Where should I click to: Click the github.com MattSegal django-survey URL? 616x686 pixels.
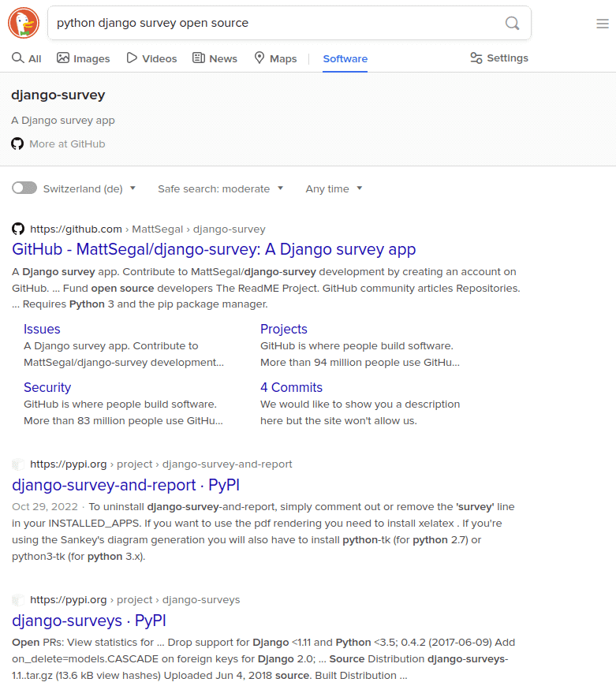click(x=147, y=229)
